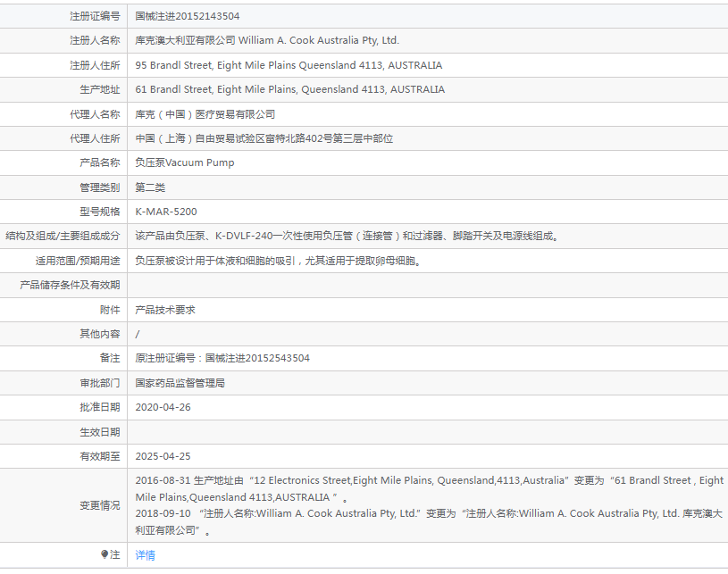This screenshot has height=574, width=728.
Task: Click the 注册证编号 label
Action: point(95,16)
